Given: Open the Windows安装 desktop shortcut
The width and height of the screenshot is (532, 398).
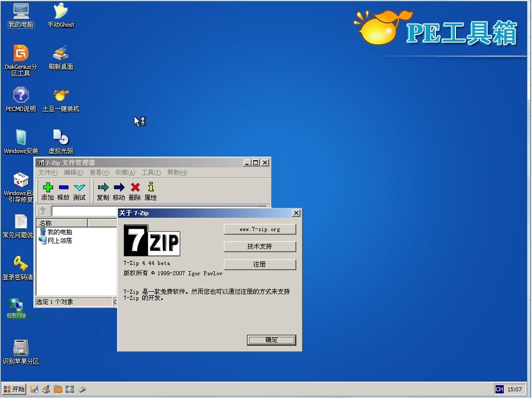Looking at the screenshot, I should (x=21, y=142).
